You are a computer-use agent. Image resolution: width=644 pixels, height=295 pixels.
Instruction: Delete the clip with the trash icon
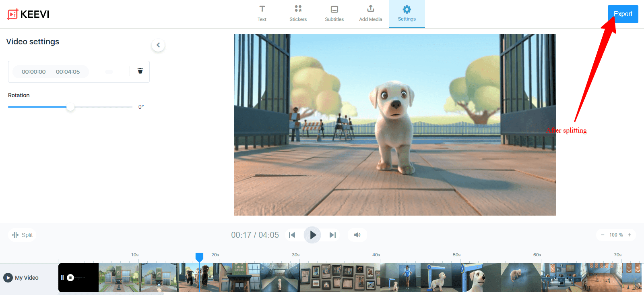(x=140, y=71)
